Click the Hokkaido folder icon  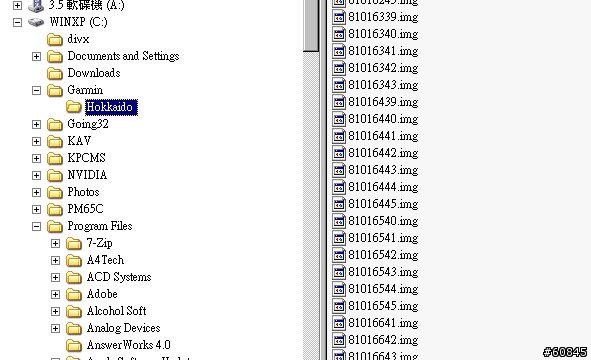[x=73, y=107]
